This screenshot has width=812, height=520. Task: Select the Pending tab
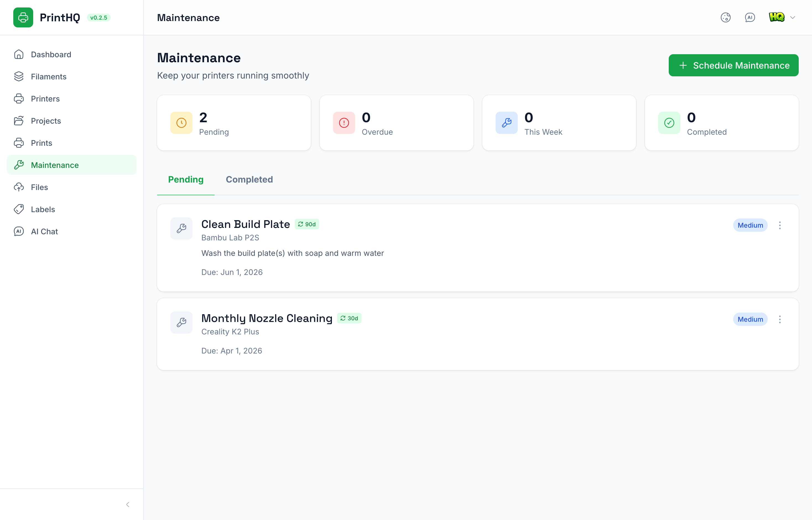186,180
